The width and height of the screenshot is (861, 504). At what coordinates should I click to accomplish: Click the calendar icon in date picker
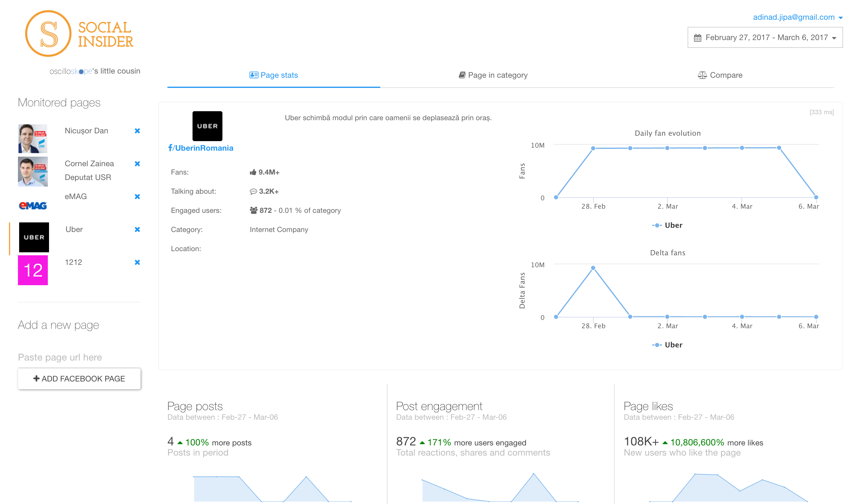click(x=697, y=38)
